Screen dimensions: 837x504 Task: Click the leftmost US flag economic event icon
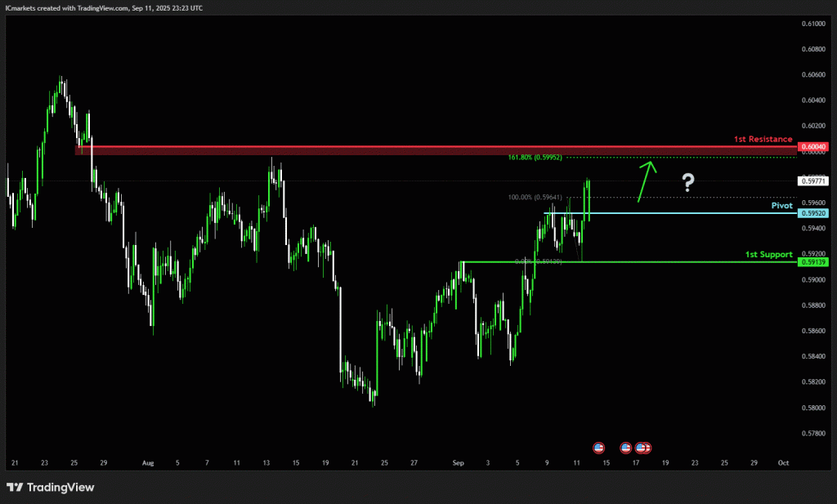598,448
